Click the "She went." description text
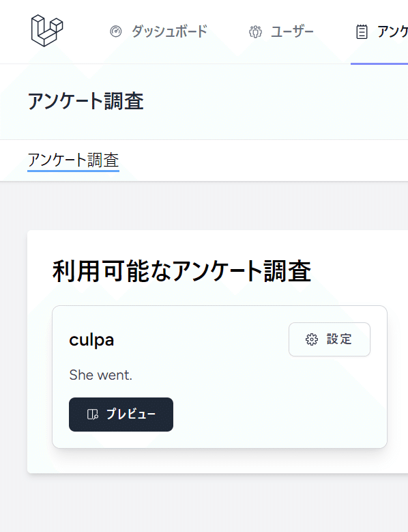 click(101, 375)
